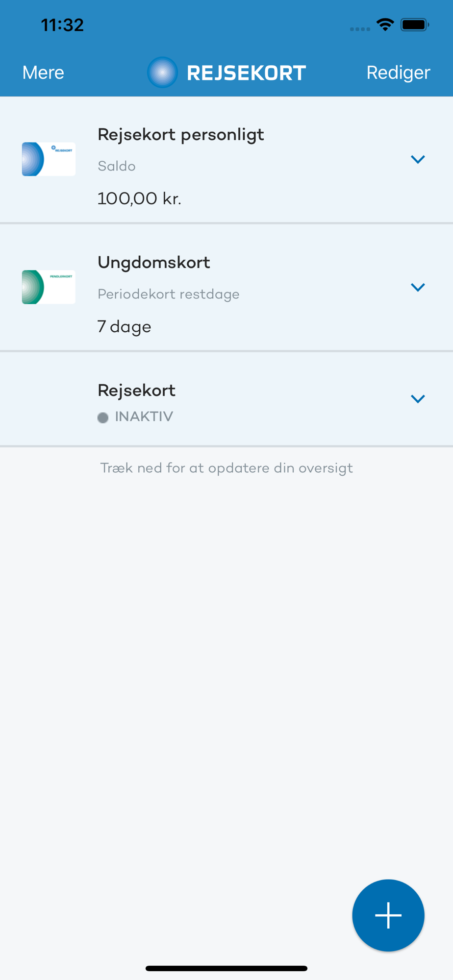The image size is (453, 980).
Task: Tap the gray INAKTIV status dot
Action: [103, 417]
